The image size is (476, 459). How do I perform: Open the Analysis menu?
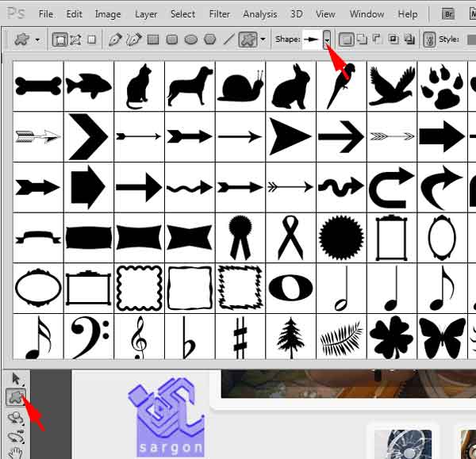click(260, 14)
